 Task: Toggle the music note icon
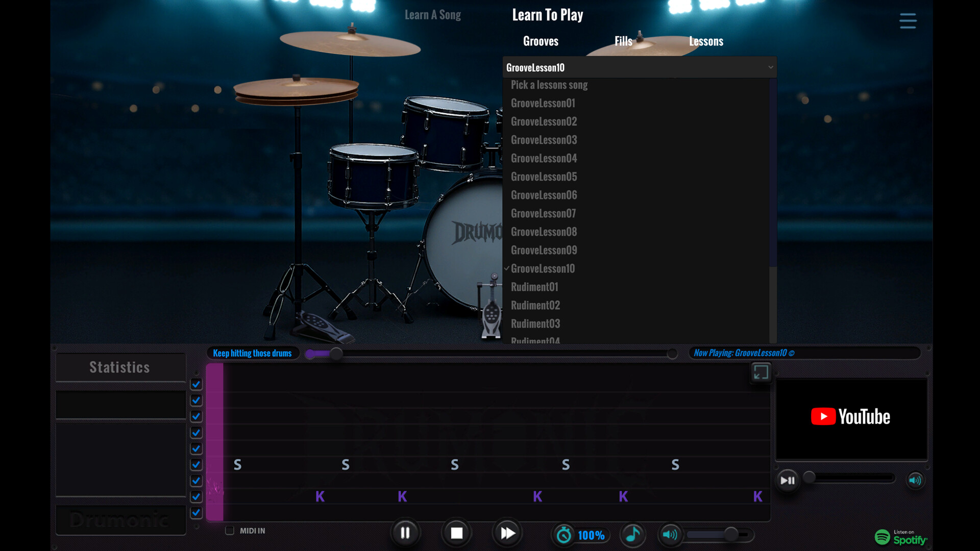(633, 534)
